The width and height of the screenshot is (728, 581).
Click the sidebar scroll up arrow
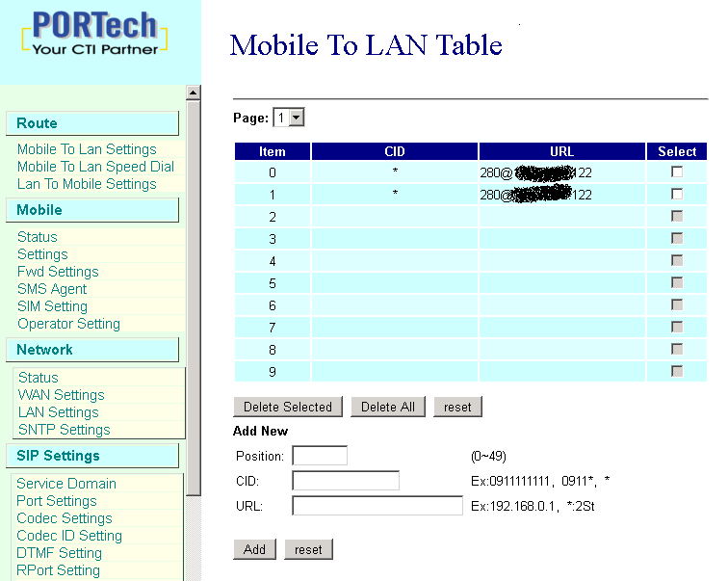[194, 92]
